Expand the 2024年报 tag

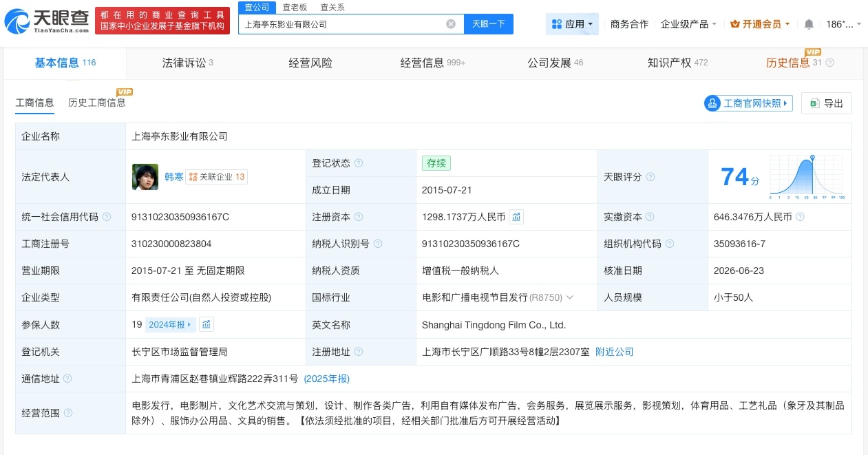(x=170, y=324)
